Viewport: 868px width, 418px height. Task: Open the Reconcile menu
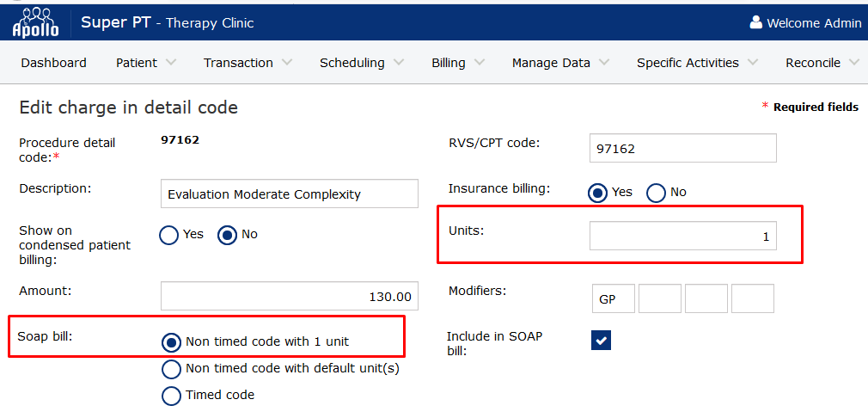pos(822,63)
